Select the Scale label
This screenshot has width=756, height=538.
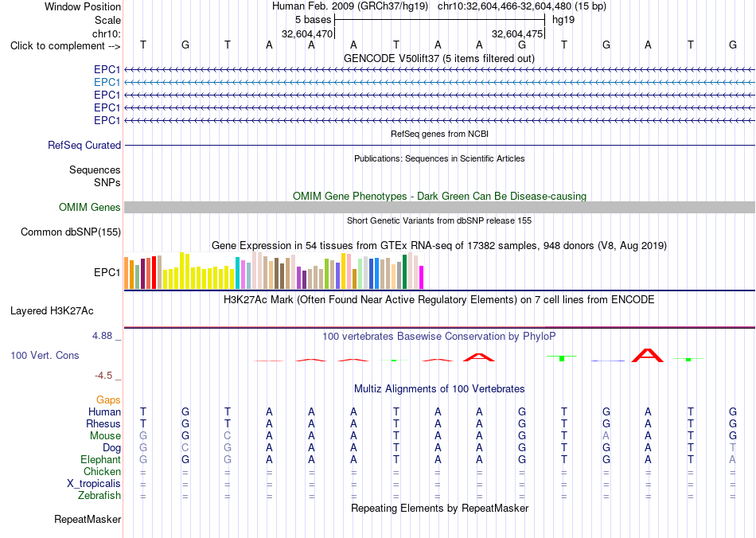pos(107,20)
